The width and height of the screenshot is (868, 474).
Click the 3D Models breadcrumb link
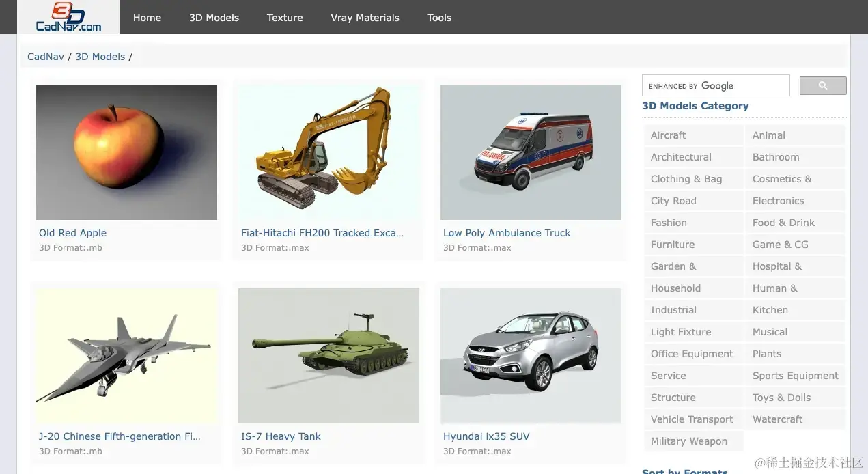100,57
